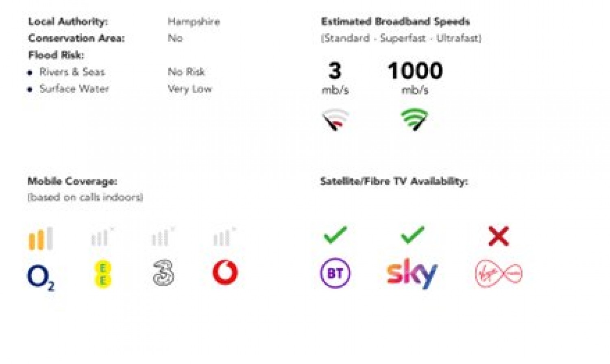Click the green tick above Sky
Viewport: 610px width, 364px height.
point(412,235)
